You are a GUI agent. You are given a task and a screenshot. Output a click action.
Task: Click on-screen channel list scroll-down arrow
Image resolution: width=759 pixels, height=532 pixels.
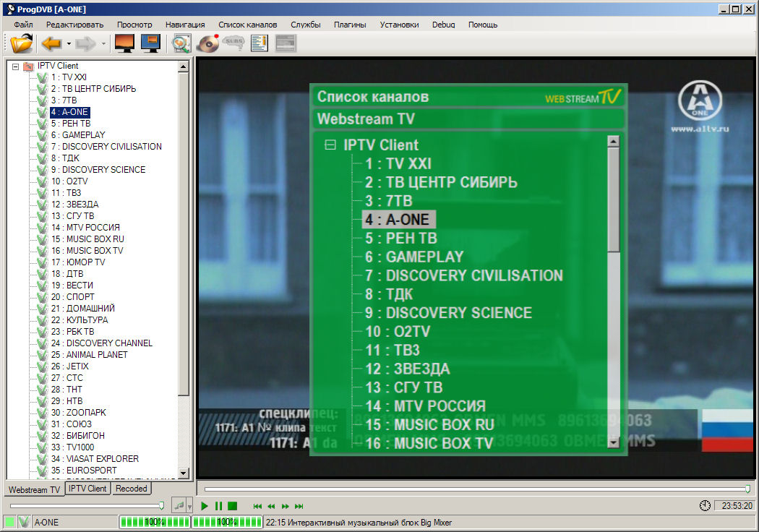[614, 442]
